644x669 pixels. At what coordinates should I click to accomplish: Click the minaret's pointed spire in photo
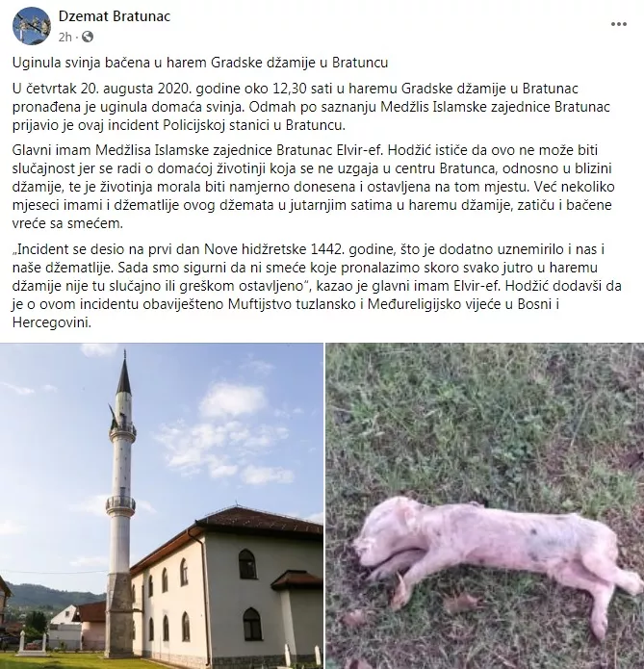pyautogui.click(x=124, y=373)
